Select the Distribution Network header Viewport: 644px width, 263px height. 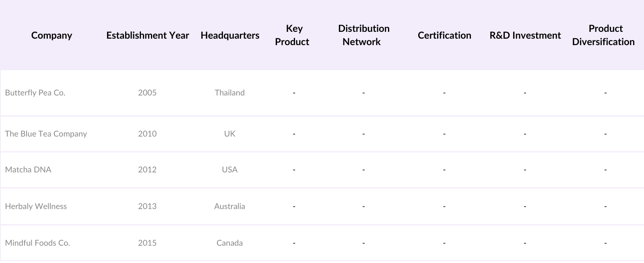[363, 35]
